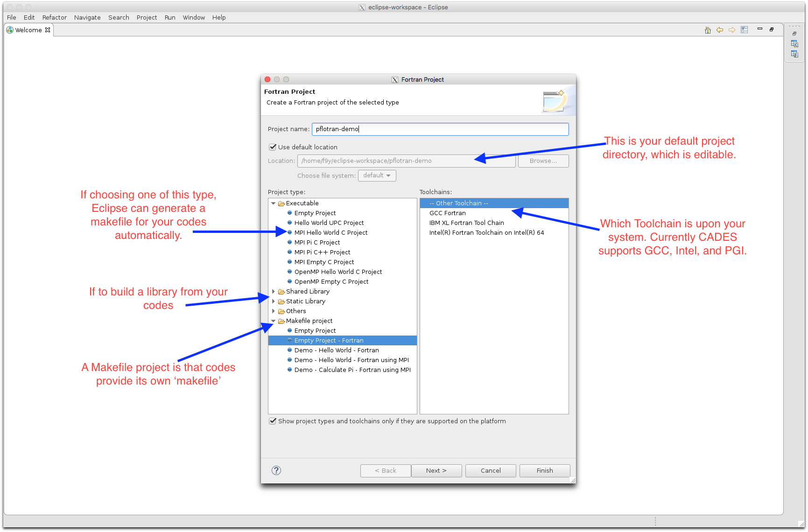Click the Next > button
Screen dimensions: 808x532
436,470
